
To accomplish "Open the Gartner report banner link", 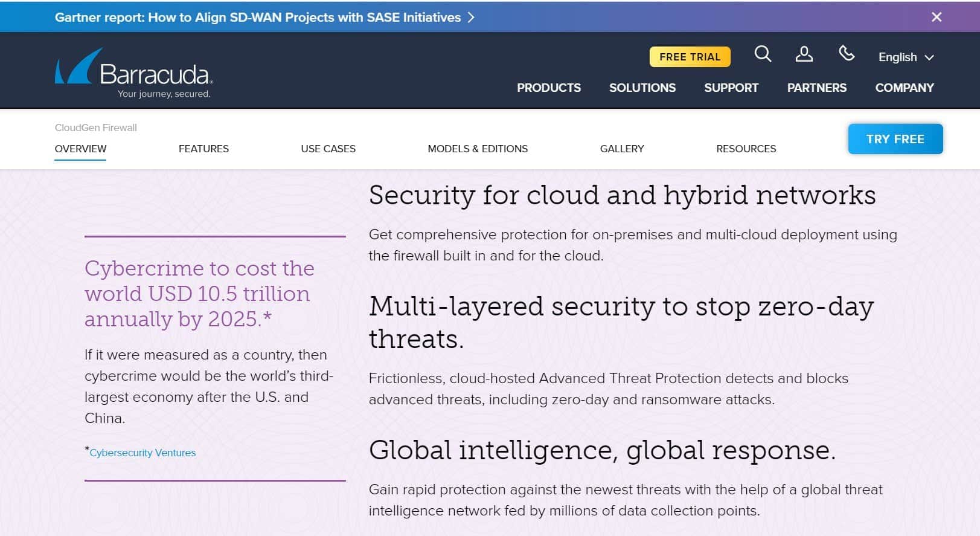I will [264, 18].
